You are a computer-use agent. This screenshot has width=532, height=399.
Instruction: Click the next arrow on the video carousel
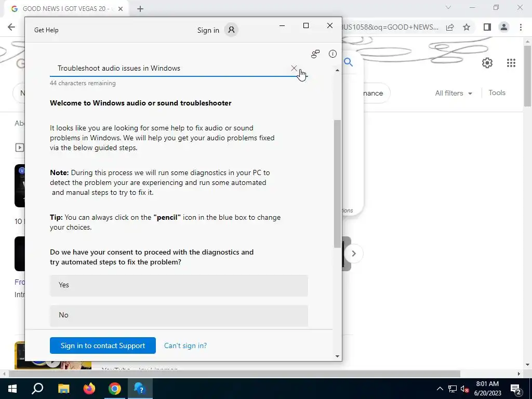point(353,254)
